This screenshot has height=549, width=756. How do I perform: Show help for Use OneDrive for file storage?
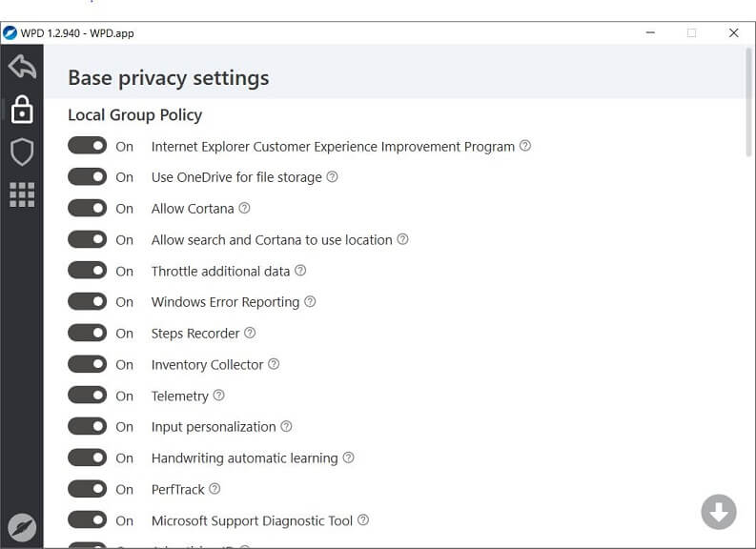(x=332, y=177)
